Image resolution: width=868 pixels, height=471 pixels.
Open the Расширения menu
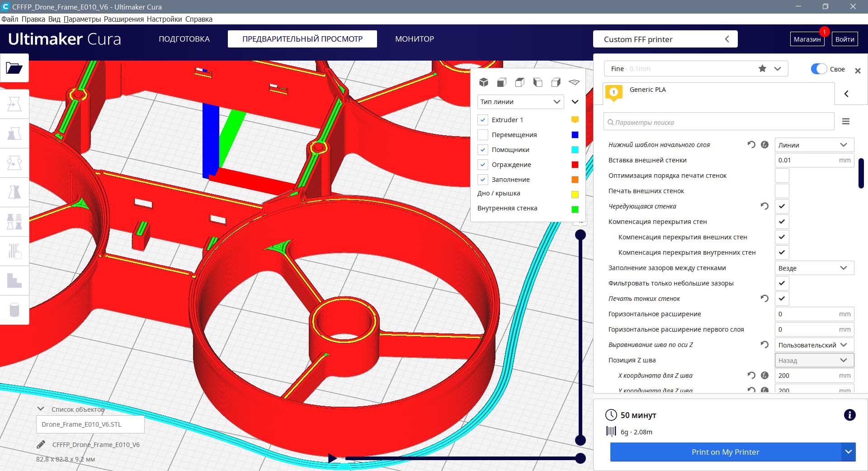tap(123, 19)
